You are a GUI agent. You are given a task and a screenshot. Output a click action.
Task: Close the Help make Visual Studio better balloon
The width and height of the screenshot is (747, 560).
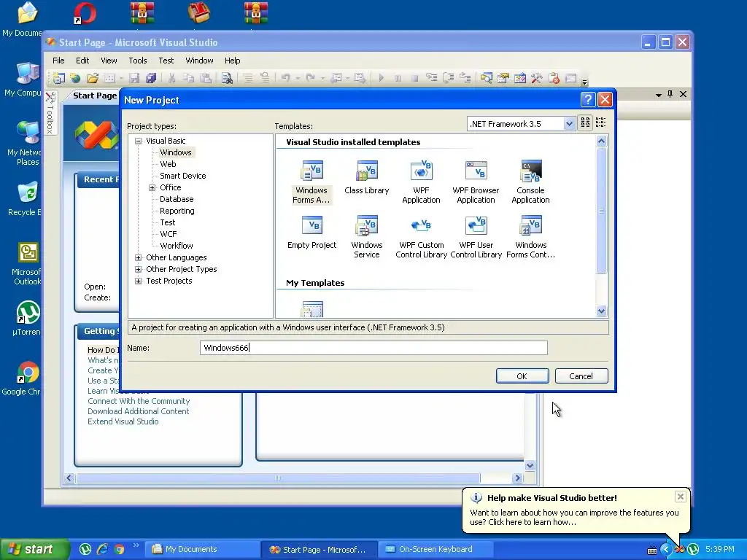(x=681, y=497)
